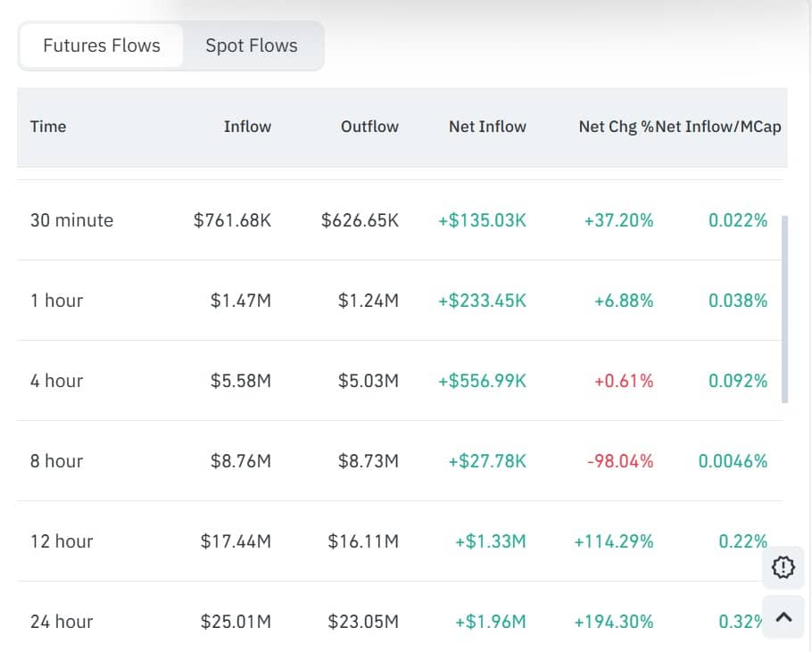The image size is (812, 652).
Task: Sort by the Net Inflow column header
Action: (487, 127)
